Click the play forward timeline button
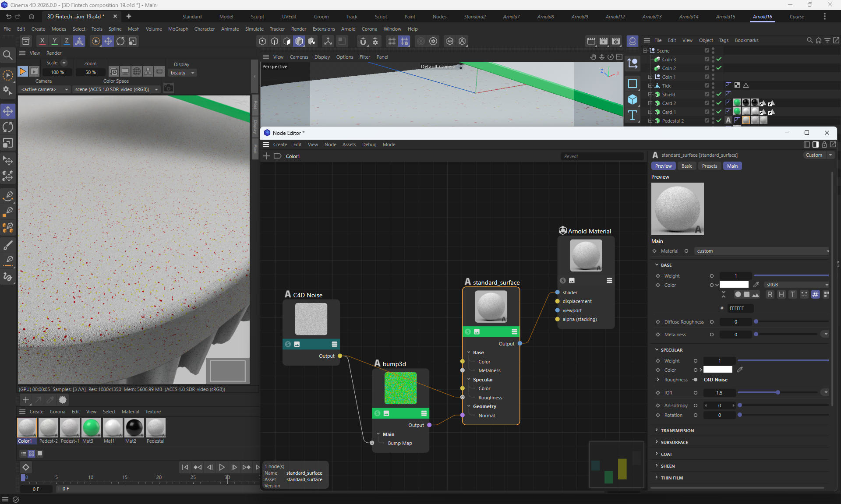Image resolution: width=841 pixels, height=504 pixels. point(222,467)
